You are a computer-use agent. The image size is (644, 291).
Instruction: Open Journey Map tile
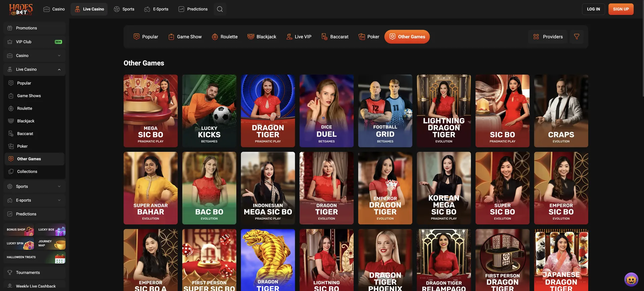click(x=50, y=243)
